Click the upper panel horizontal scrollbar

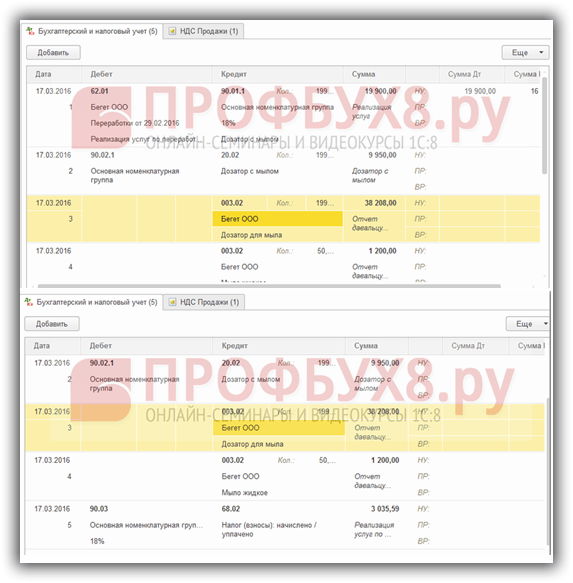(x=269, y=286)
